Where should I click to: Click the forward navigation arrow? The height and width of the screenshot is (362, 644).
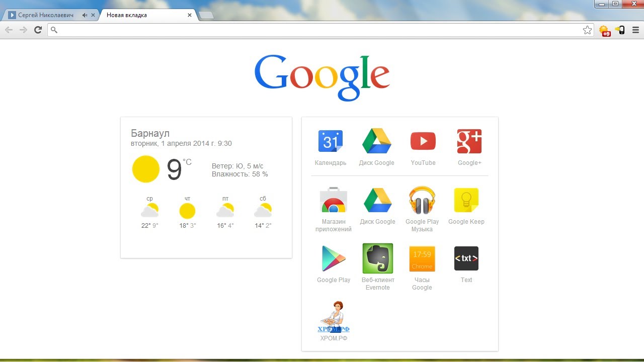coord(23,30)
